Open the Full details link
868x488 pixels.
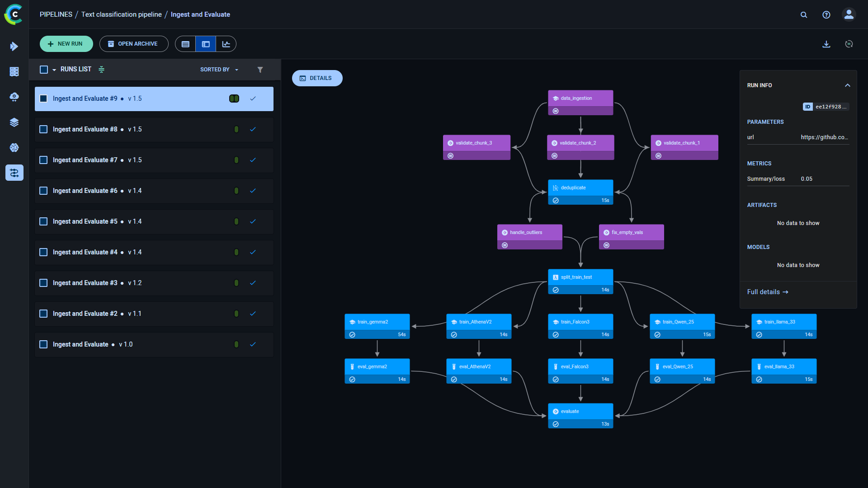(768, 292)
